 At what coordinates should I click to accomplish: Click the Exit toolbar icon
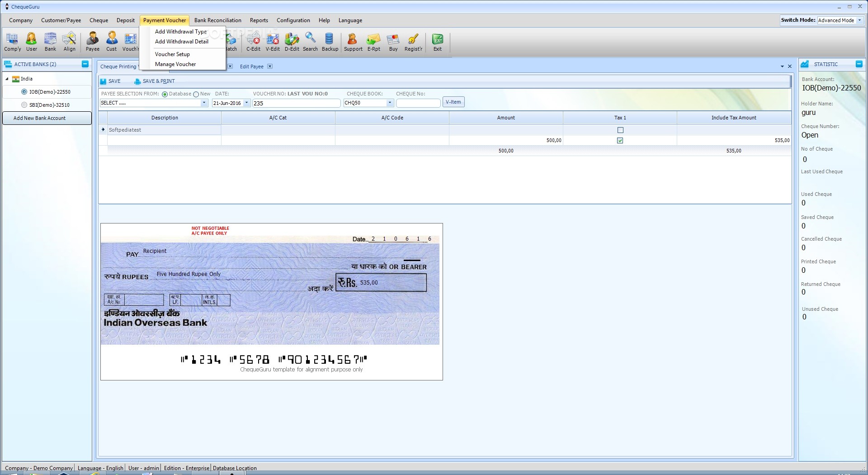[438, 42]
